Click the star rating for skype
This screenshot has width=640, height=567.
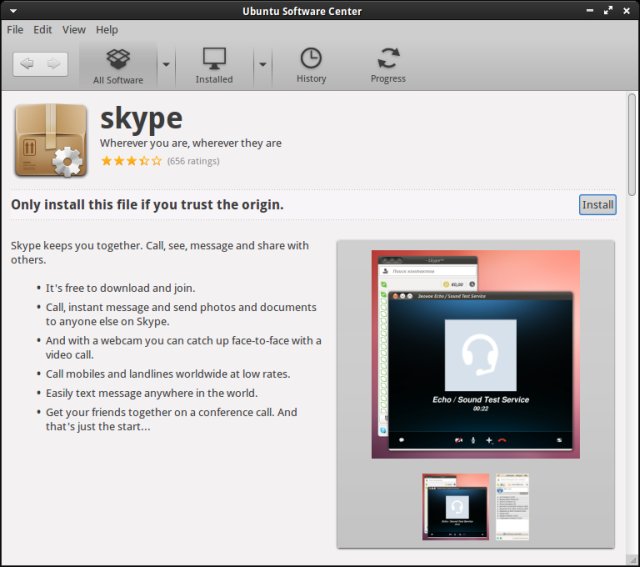point(131,161)
